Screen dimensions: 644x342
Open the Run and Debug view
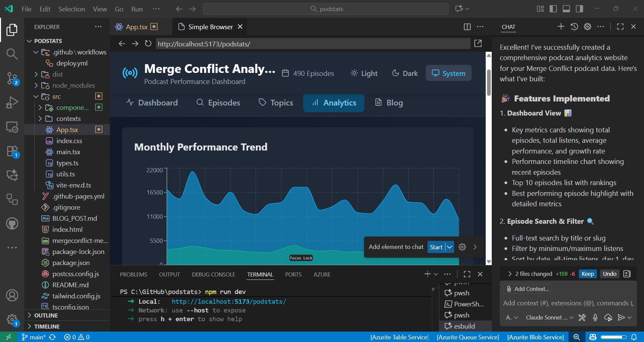tap(12, 102)
